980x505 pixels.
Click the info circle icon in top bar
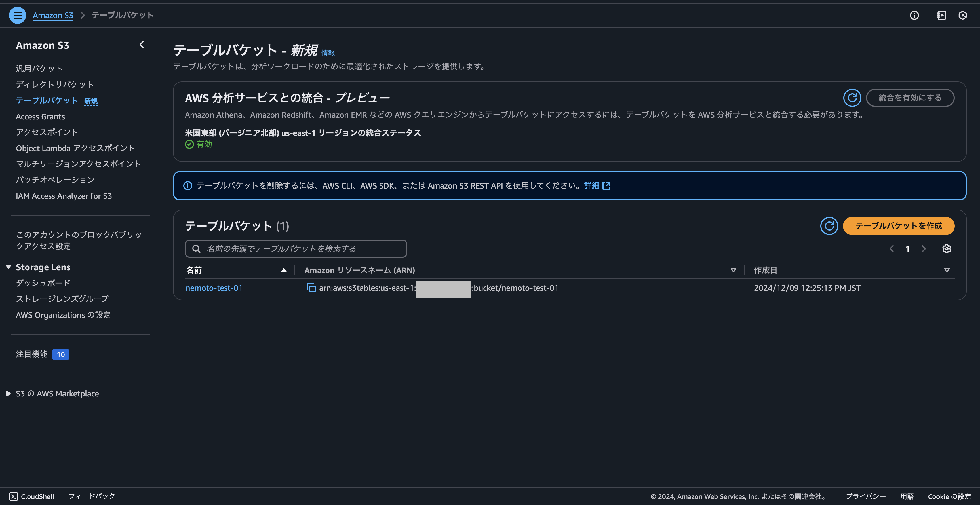(914, 15)
